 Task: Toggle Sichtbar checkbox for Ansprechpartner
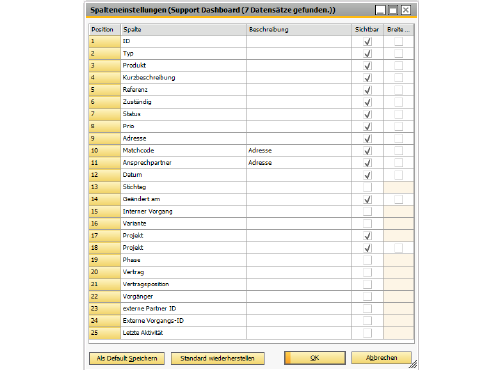[x=367, y=163]
